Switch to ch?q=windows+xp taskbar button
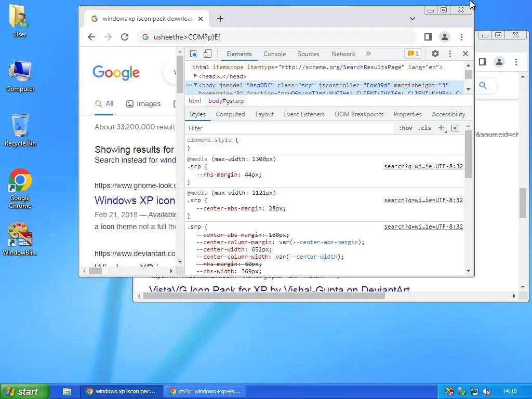 point(205,392)
